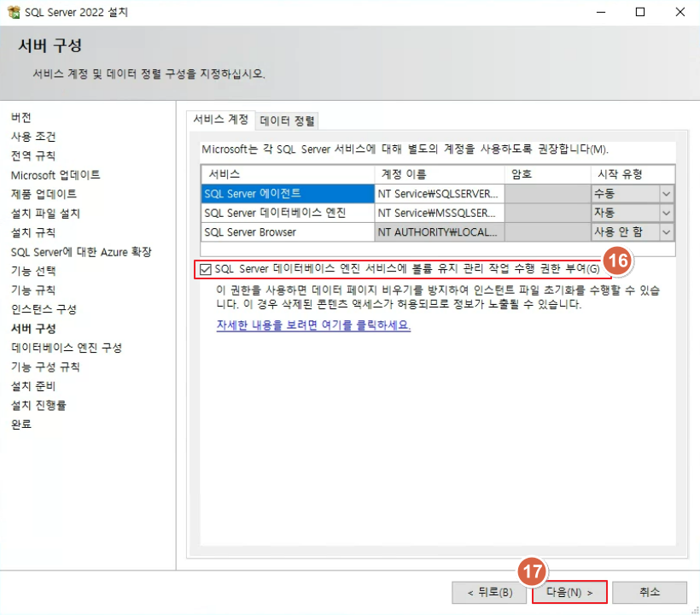The image size is (700, 615).
Task: Switch to the 서비스 계정 tab
Action: [x=220, y=120]
